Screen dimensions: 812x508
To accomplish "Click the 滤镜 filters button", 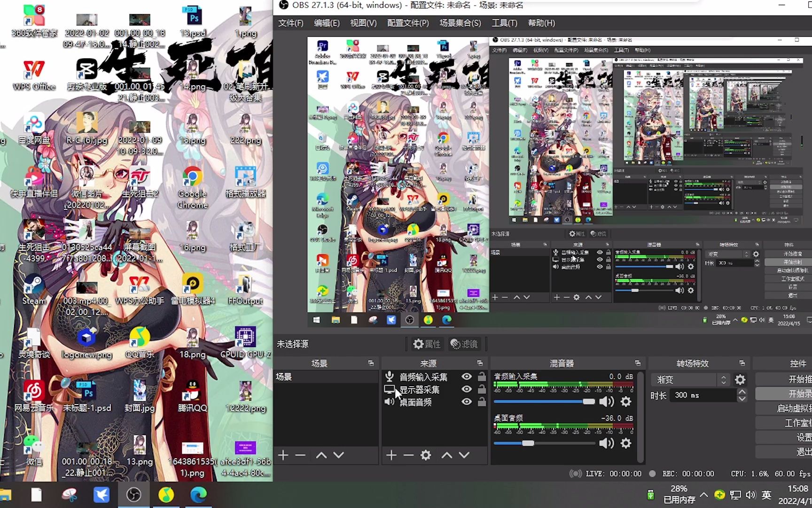I will (464, 344).
